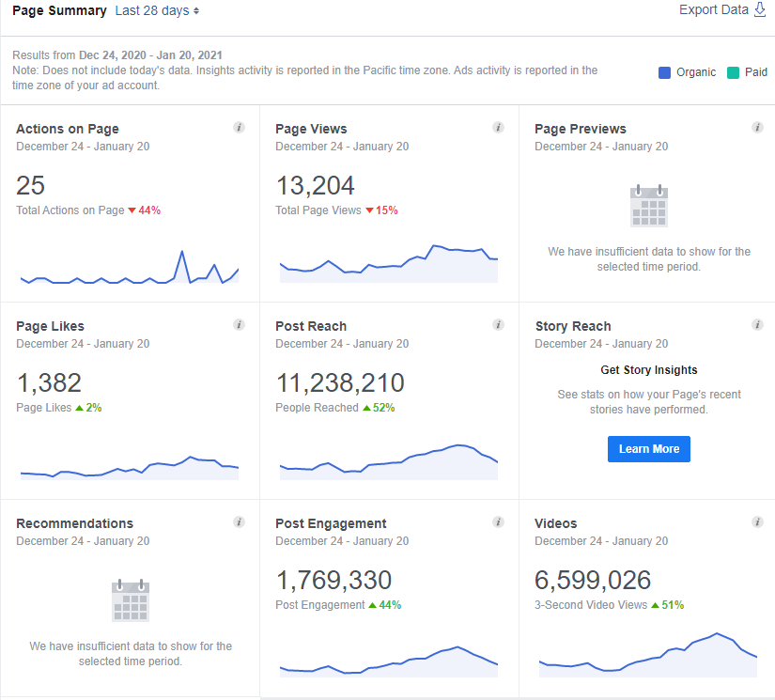Click info icon on Post Engagement card

click(x=498, y=522)
